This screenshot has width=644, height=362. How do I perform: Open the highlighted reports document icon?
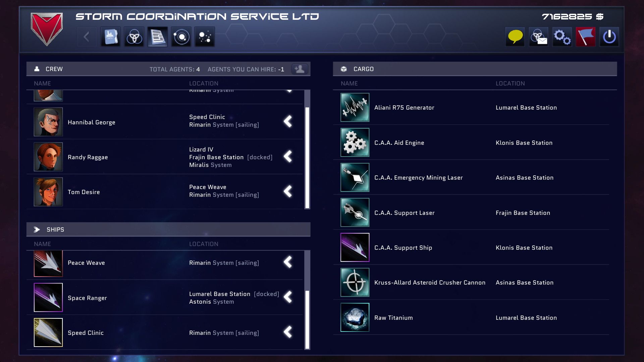pyautogui.click(x=157, y=37)
